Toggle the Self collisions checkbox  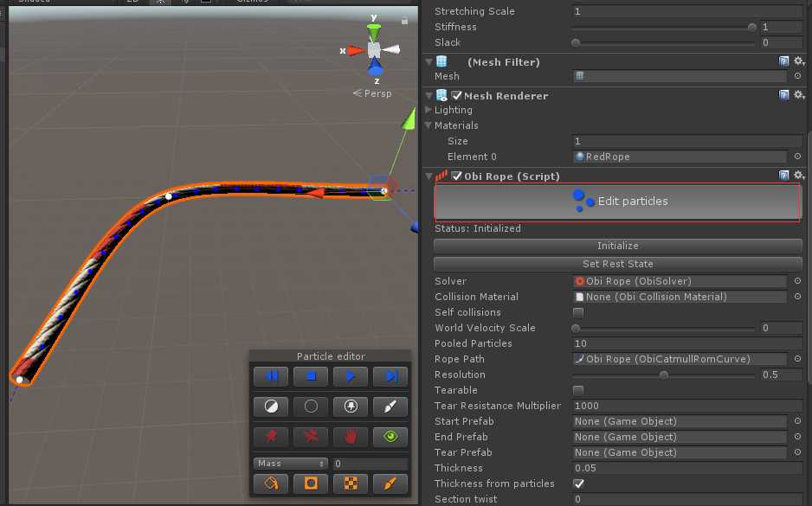click(x=578, y=312)
